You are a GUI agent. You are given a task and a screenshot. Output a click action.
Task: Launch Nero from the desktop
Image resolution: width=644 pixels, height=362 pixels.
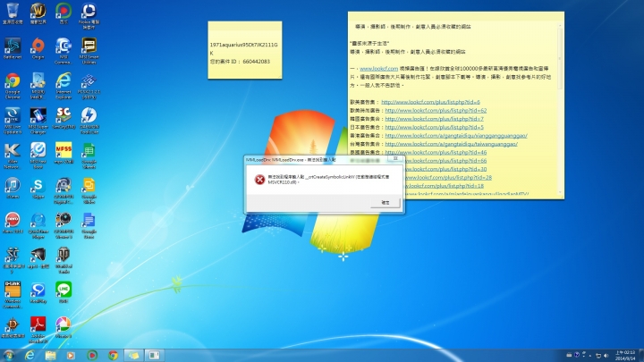coord(13,223)
